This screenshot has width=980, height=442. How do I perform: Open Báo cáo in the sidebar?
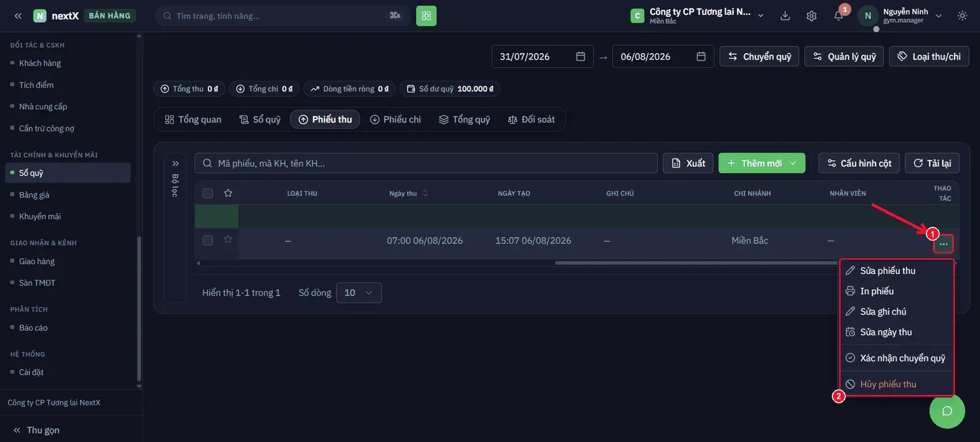(x=33, y=328)
